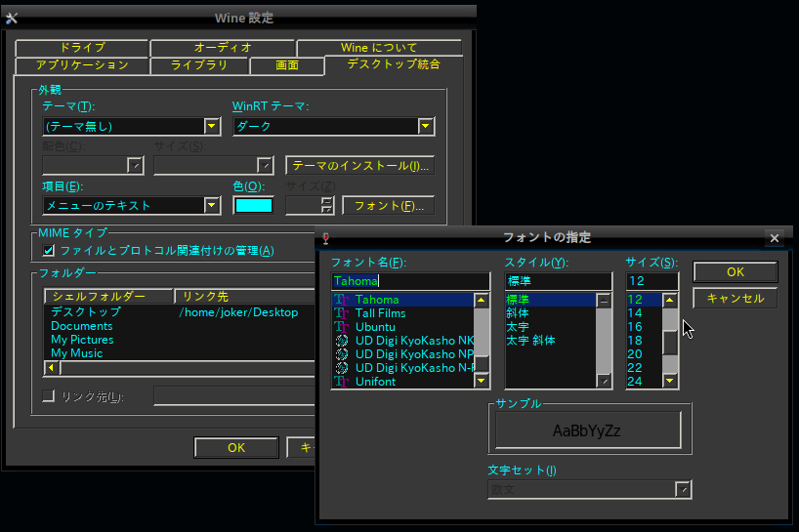Select the Tall Films font icon
Image resolution: width=799 pixels, height=532 pixels.
(x=342, y=313)
